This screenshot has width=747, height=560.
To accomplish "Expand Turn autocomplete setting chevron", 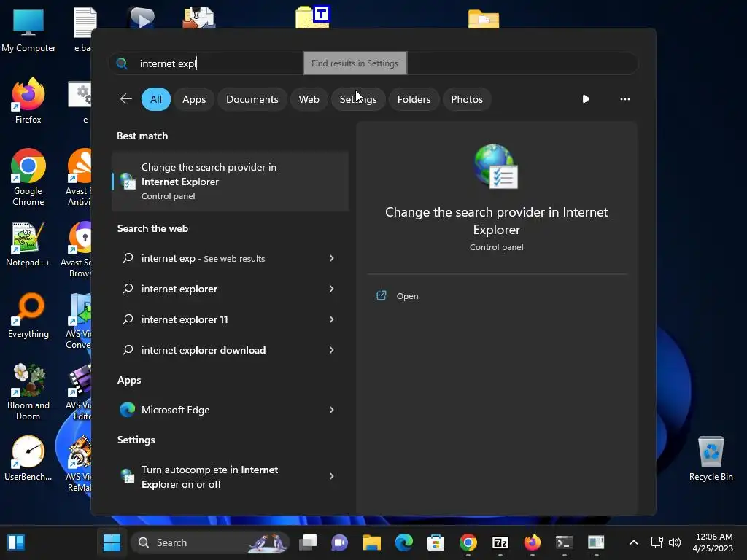I will point(331,476).
